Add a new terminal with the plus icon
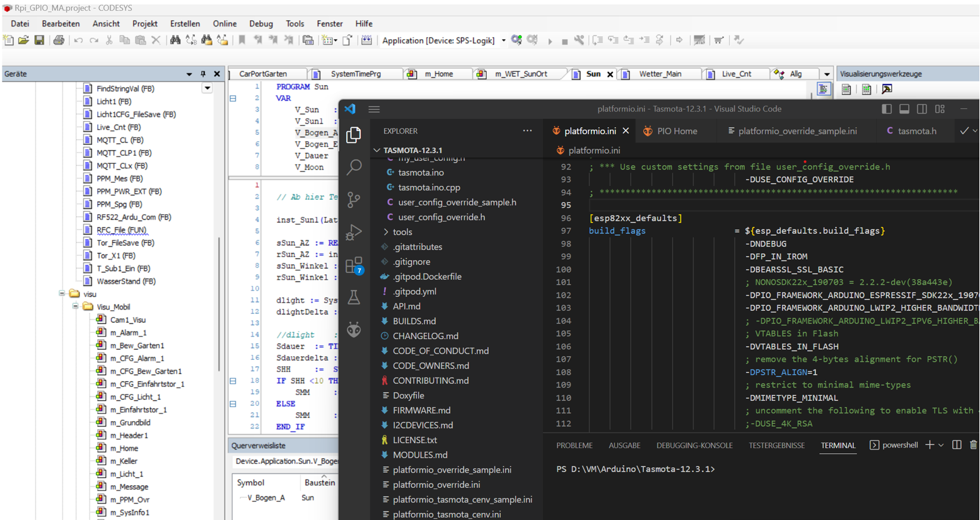Screen dimensions: 980x520 [x=929, y=445]
